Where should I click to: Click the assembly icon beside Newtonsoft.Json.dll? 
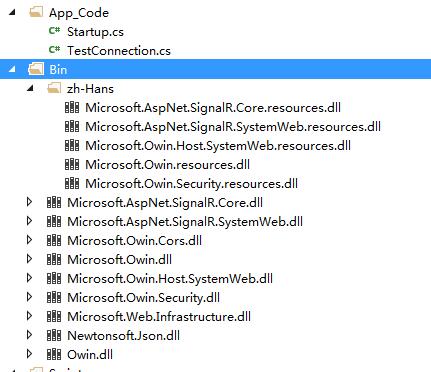pos(54,335)
